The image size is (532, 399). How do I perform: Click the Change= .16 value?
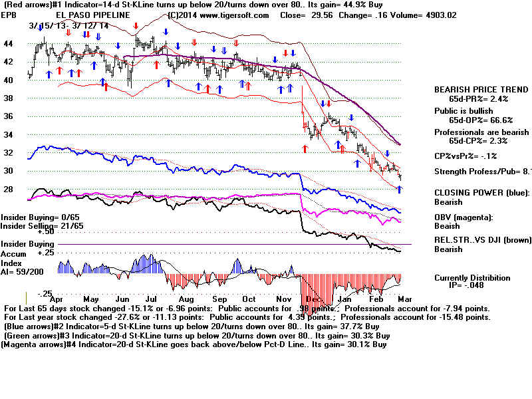click(363, 15)
